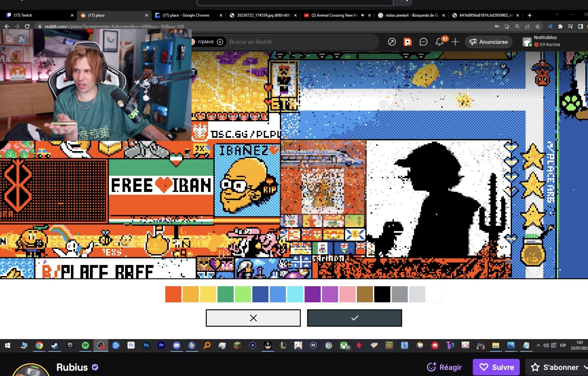
Task: Click the browser forward arrow
Action: [x=17, y=26]
